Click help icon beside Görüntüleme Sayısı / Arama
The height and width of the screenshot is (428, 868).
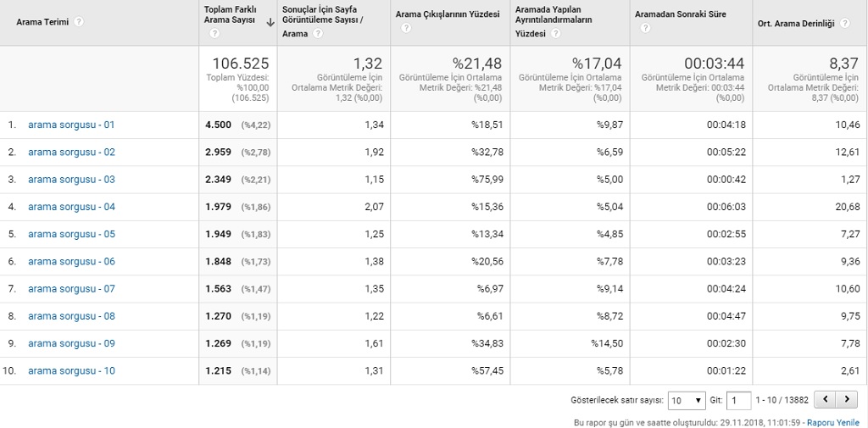318,34
